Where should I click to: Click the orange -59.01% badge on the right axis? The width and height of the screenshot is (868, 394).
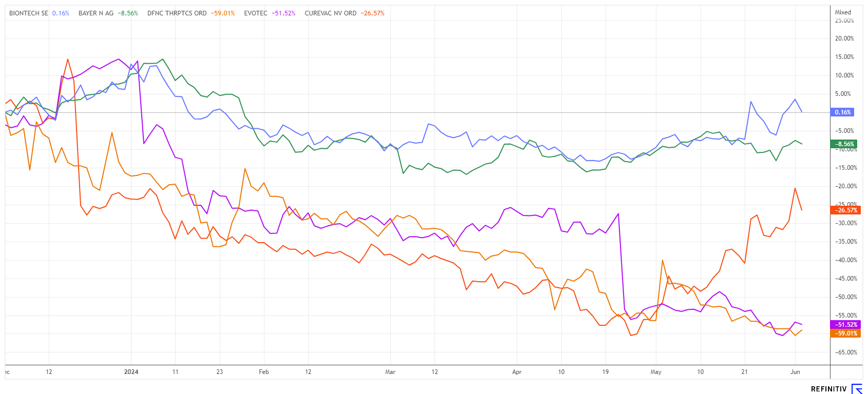pos(845,333)
